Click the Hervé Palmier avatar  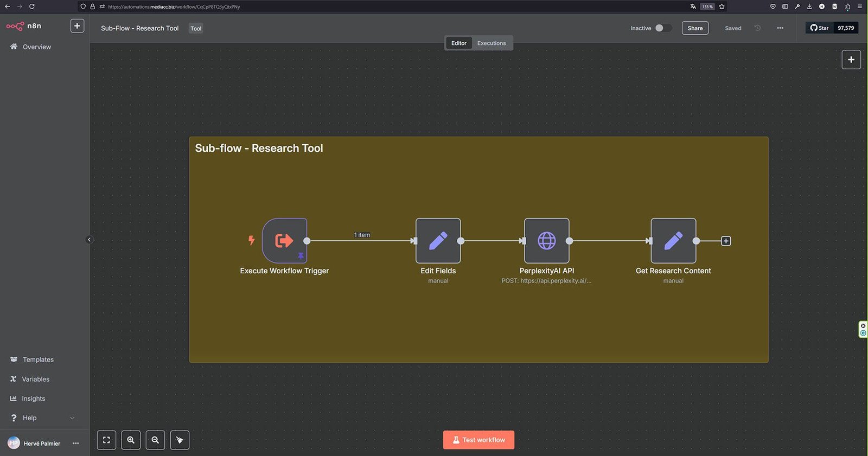click(x=14, y=443)
